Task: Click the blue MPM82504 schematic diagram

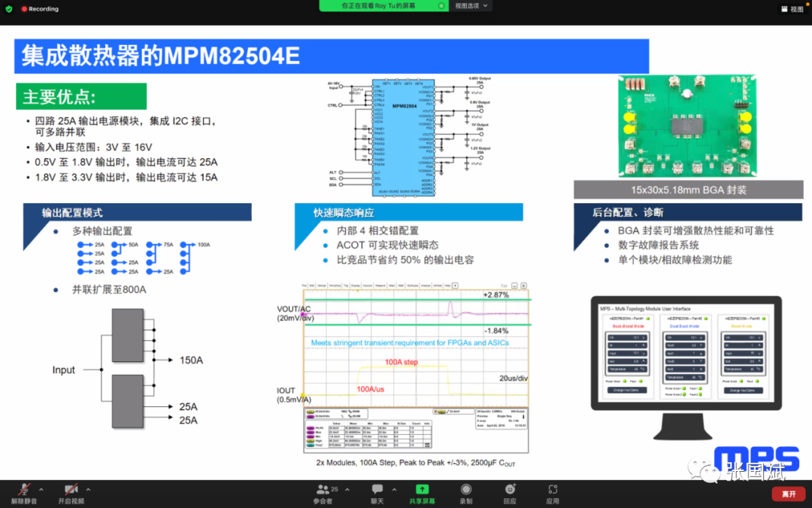Action: 403,138
